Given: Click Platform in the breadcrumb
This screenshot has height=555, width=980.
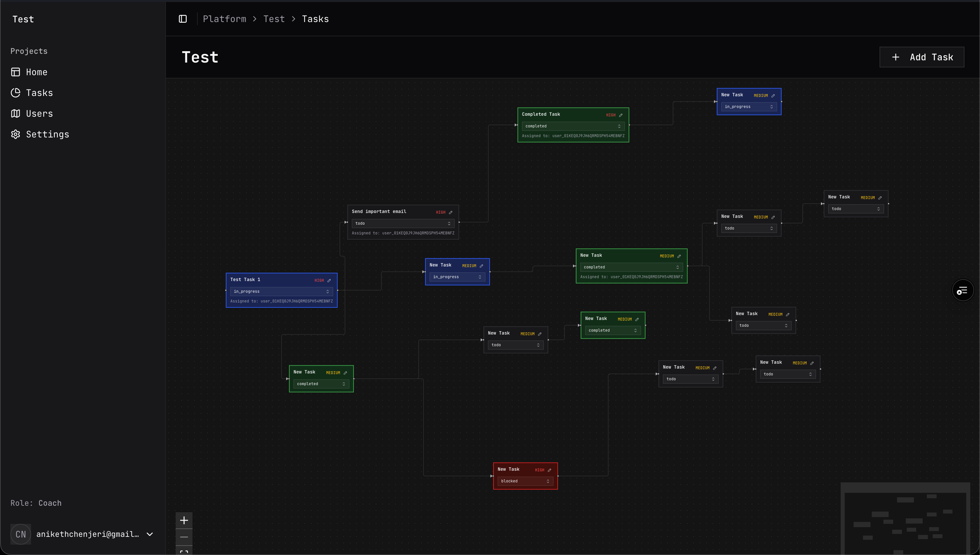Looking at the screenshot, I should click(x=225, y=19).
